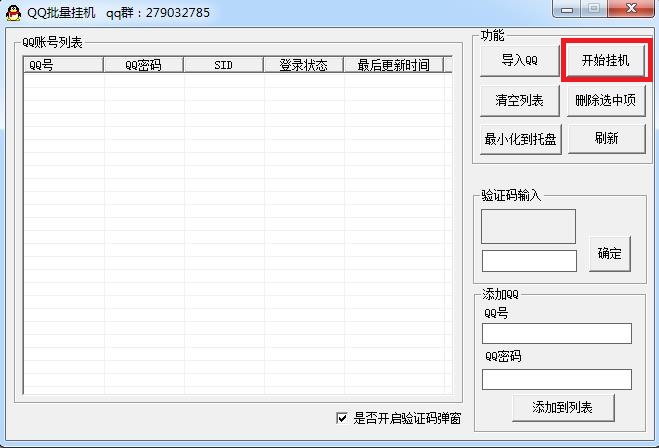Click the QQ号 input field
Screen dimensions: 659x448
coord(557,334)
